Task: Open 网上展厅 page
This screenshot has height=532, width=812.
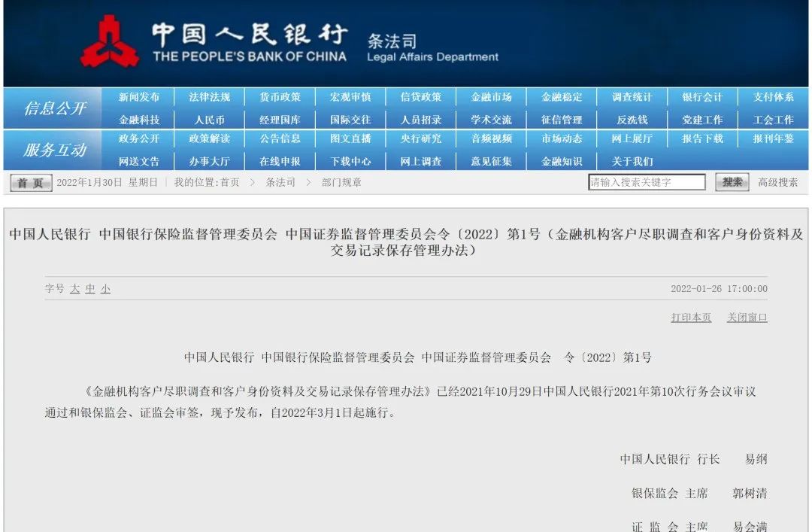Action: pyautogui.click(x=632, y=138)
